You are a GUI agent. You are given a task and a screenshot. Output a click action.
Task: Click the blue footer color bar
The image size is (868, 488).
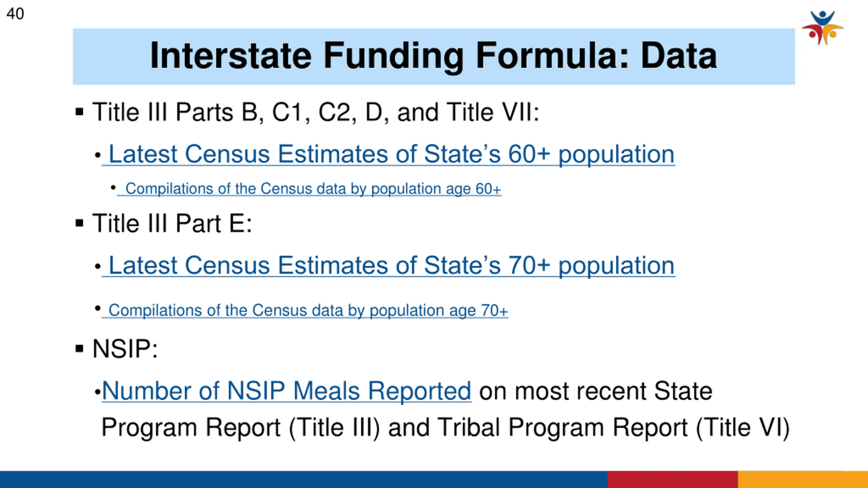[x=304, y=479]
